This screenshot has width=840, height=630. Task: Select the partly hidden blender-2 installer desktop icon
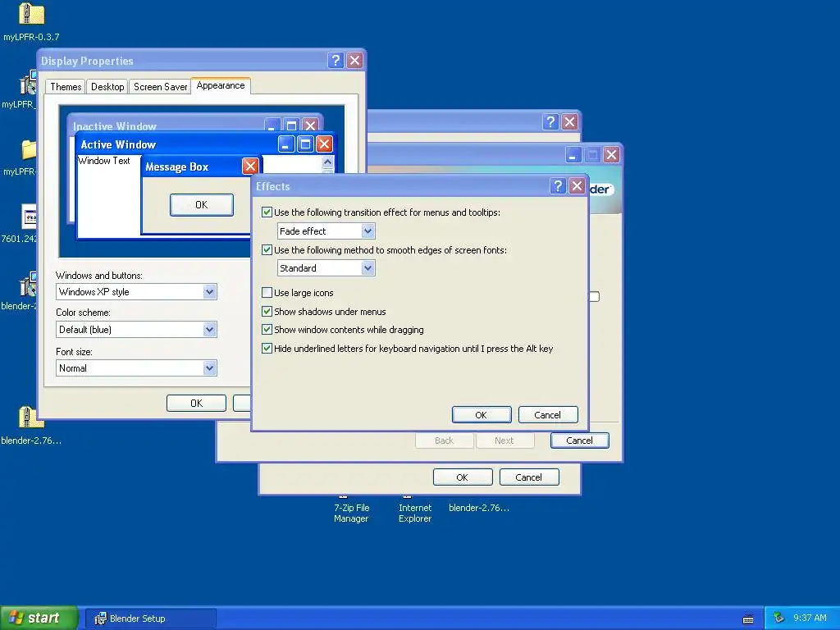click(28, 285)
